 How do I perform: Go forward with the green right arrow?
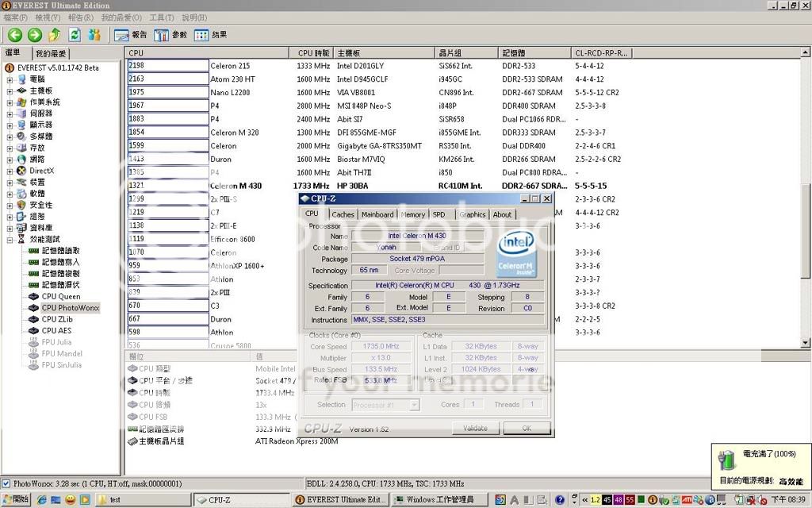pos(35,35)
